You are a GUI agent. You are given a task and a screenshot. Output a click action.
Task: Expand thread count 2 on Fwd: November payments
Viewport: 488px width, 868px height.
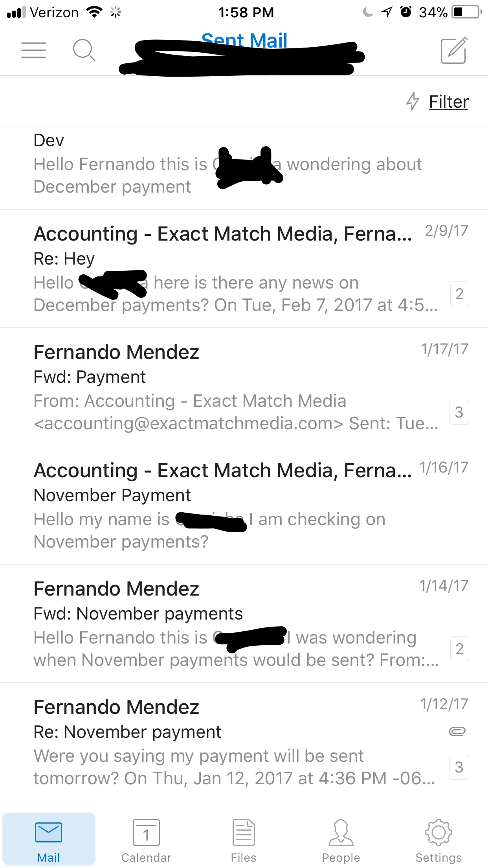click(x=459, y=649)
